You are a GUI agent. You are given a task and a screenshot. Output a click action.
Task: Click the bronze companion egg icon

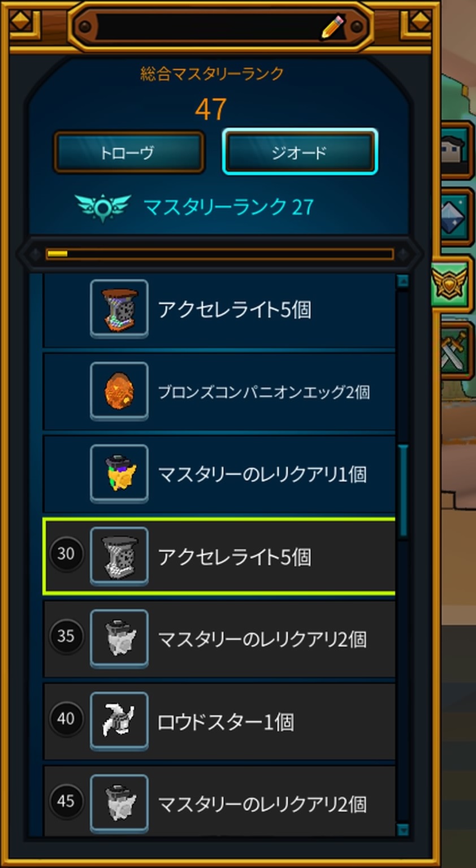tap(119, 392)
